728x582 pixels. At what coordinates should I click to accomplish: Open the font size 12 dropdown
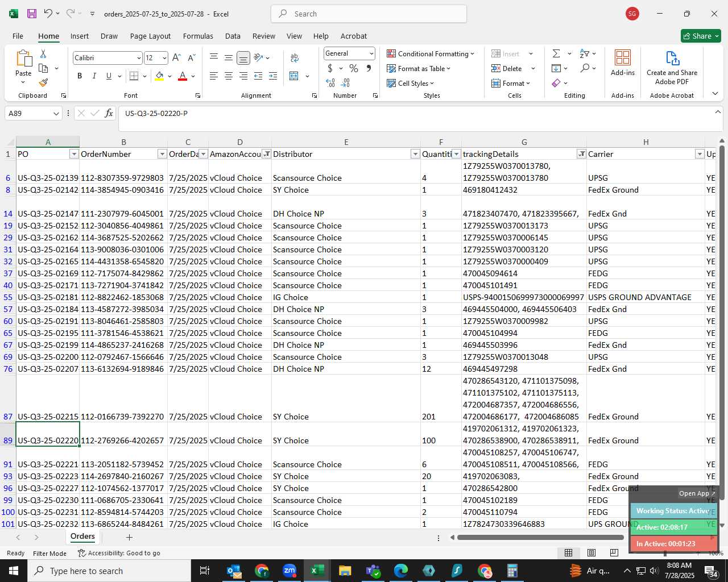164,58
